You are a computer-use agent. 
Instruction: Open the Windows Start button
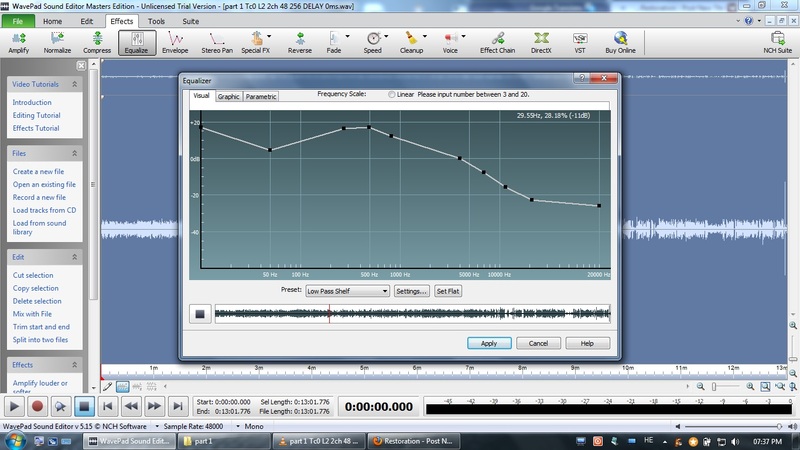(x=15, y=441)
